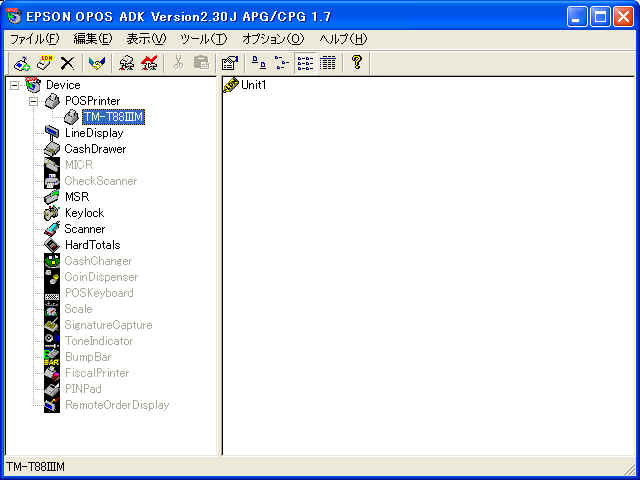This screenshot has height=480, width=640.
Task: Click the yellow question mark help icon
Action: click(357, 62)
